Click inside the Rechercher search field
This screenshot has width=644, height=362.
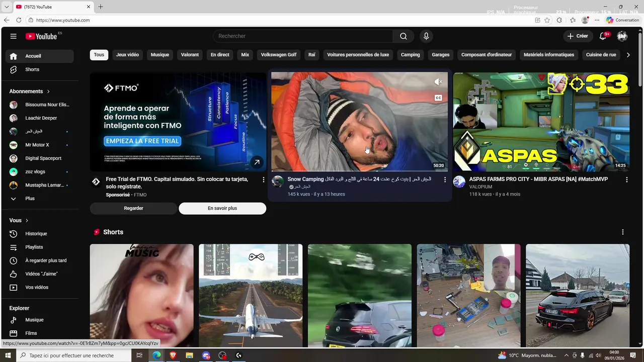click(303, 36)
